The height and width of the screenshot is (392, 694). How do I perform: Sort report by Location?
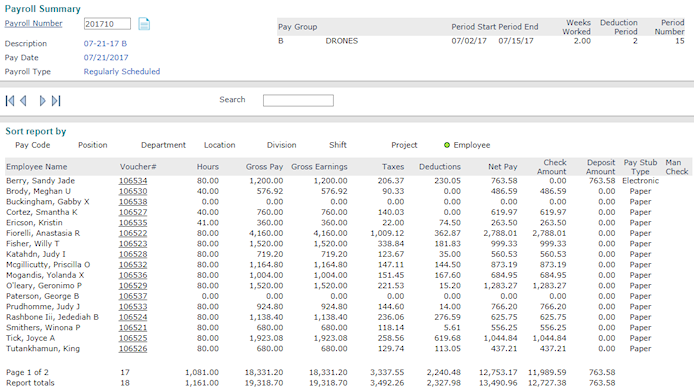pos(220,145)
